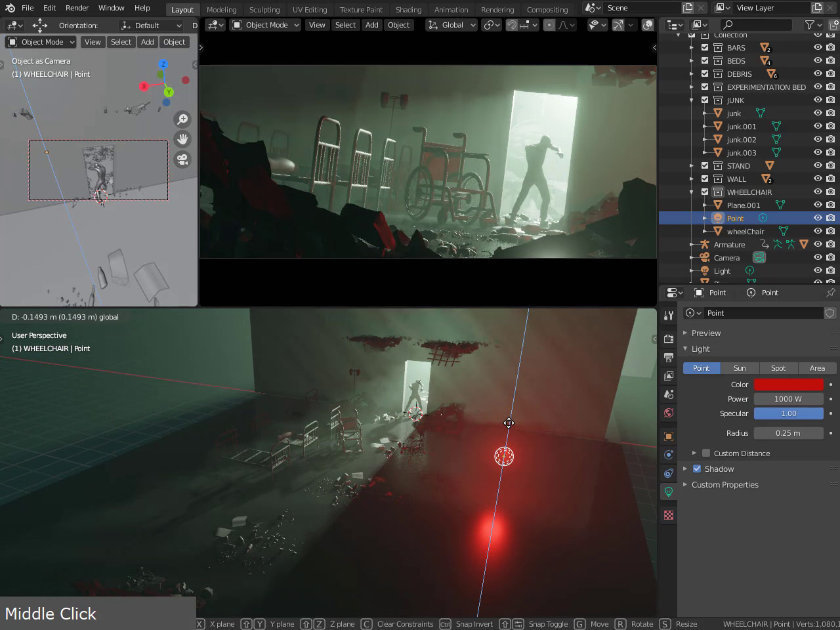This screenshot has width=840, height=630.
Task: Click the Blender logo menu icon
Action: click(10, 8)
